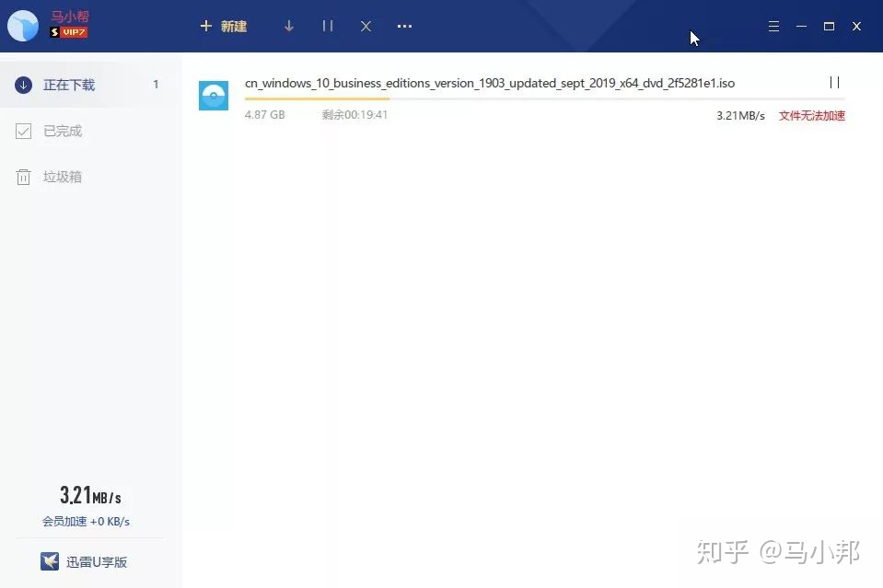
Task: Delete the task using the toolbar X icon
Action: click(366, 27)
